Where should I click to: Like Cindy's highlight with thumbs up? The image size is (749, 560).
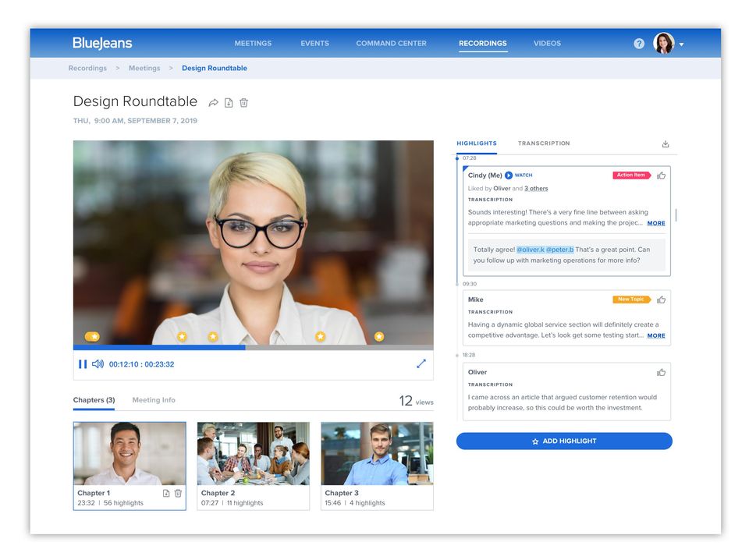pyautogui.click(x=661, y=175)
